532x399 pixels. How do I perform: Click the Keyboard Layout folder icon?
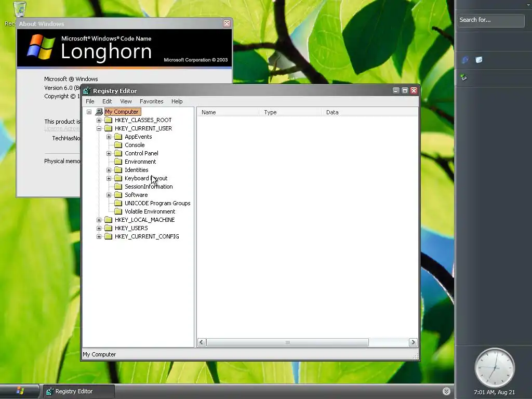tap(118, 178)
